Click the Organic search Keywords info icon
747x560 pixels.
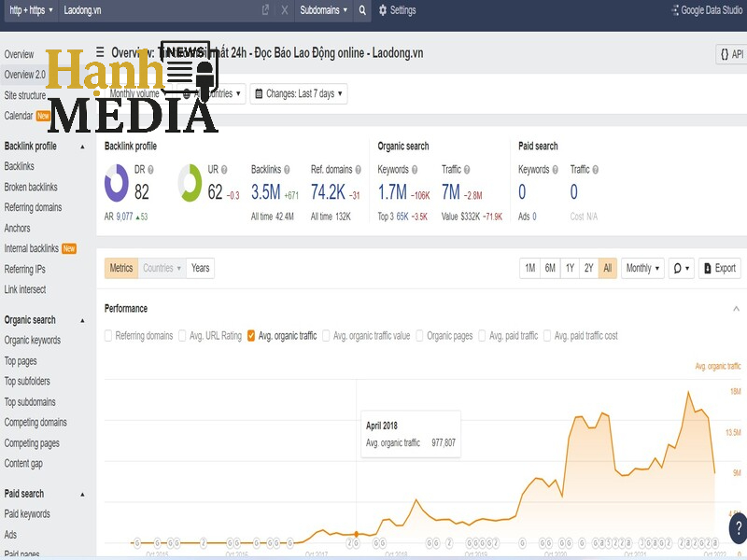tap(415, 170)
